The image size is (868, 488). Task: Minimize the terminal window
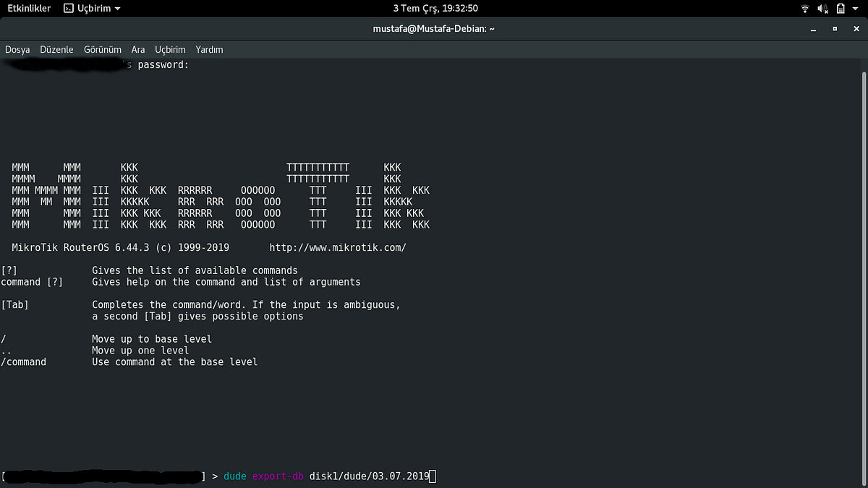[x=814, y=29]
